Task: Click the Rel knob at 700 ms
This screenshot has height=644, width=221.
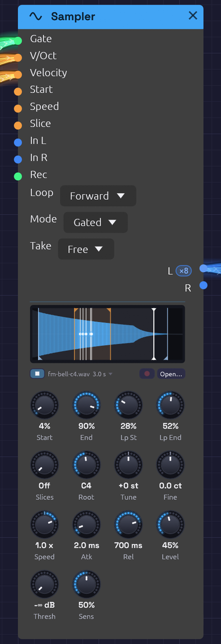Action: pyautogui.click(x=129, y=524)
